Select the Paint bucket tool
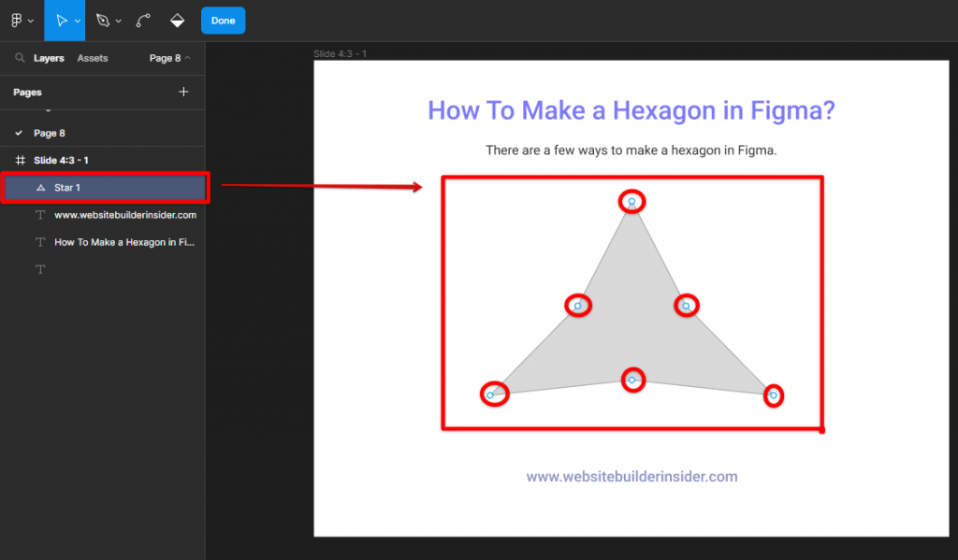This screenshot has width=958, height=560. coord(177,20)
